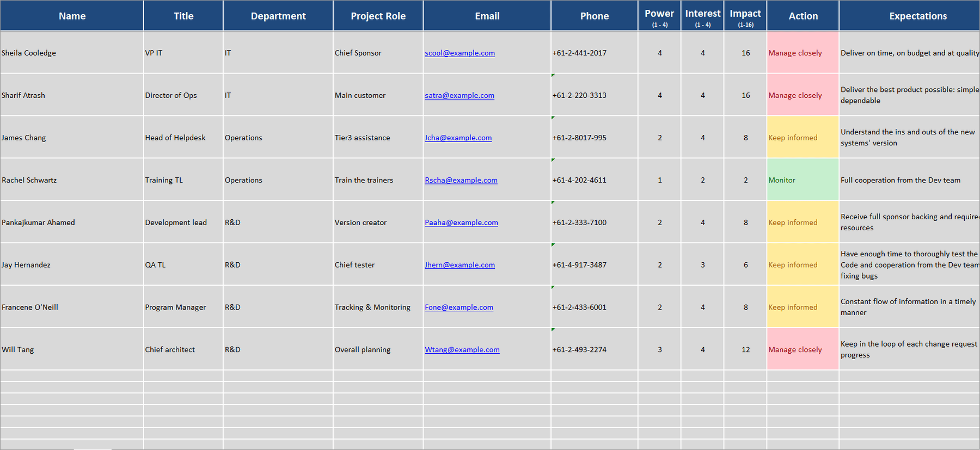Select the Francene O'Neill name cell
The width and height of the screenshot is (980, 450).
pyautogui.click(x=72, y=307)
